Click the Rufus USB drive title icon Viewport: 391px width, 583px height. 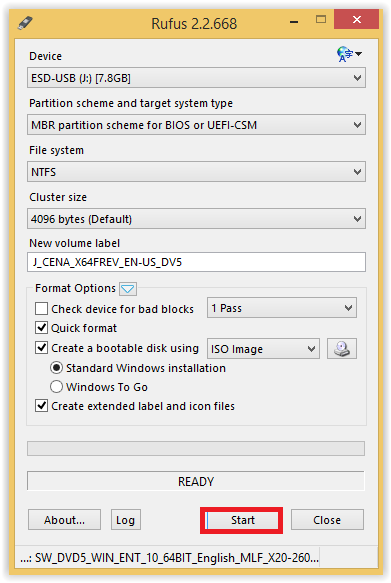25,23
